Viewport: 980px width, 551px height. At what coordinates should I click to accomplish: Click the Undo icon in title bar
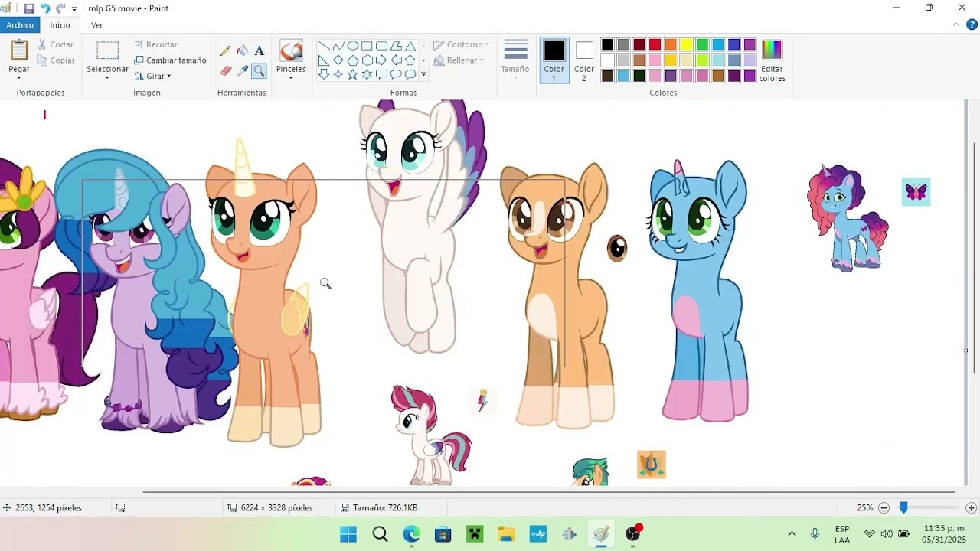[x=45, y=8]
